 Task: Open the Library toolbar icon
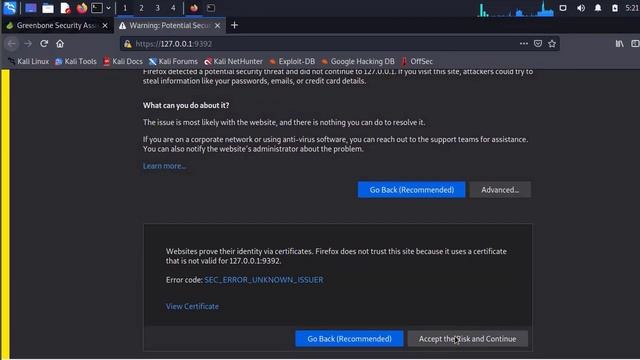pyautogui.click(x=620, y=44)
